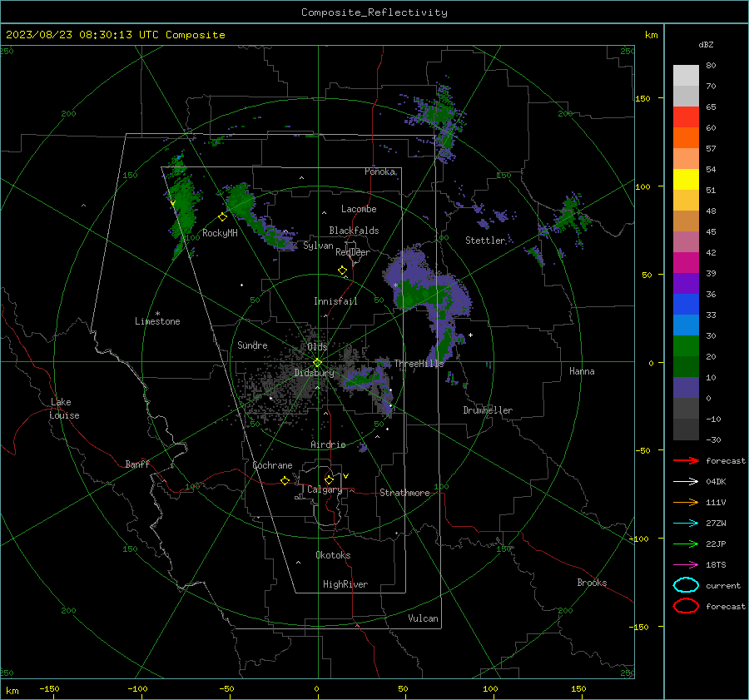
Task: Click the Brooks city label
Action: pos(592,583)
